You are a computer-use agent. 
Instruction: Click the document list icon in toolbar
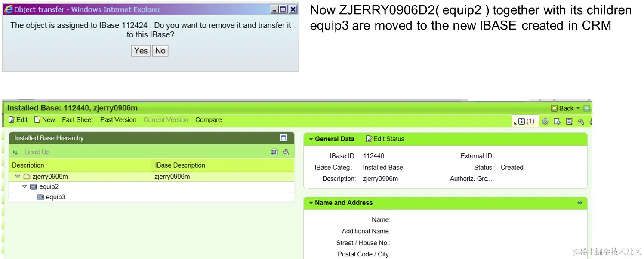[569, 122]
